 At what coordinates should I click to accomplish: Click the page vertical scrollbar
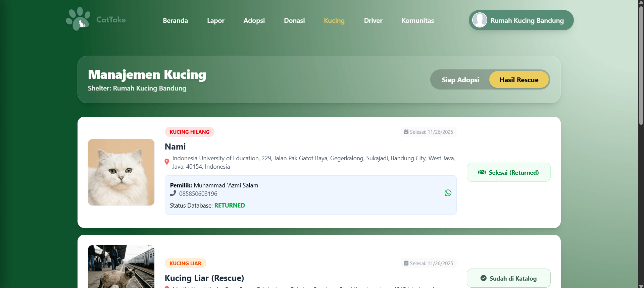[641, 67]
